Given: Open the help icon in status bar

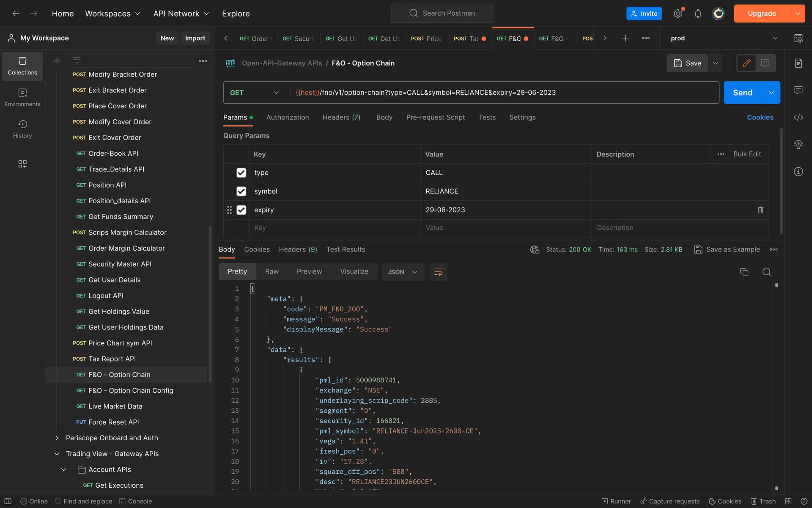Looking at the screenshot, I should (x=804, y=501).
